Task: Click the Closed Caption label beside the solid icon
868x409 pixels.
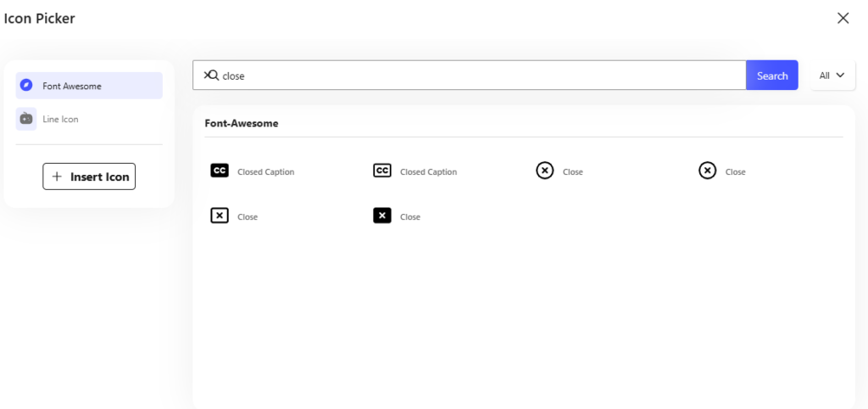Action: [266, 172]
